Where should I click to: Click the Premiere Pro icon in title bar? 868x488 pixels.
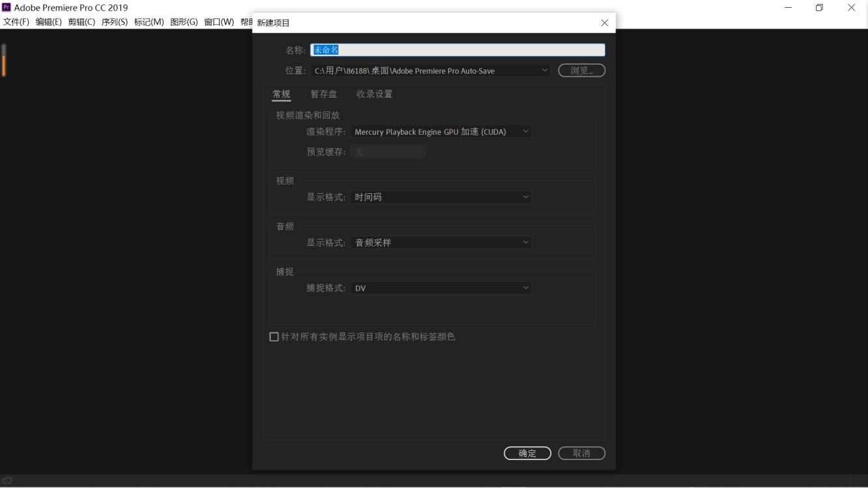(x=8, y=8)
